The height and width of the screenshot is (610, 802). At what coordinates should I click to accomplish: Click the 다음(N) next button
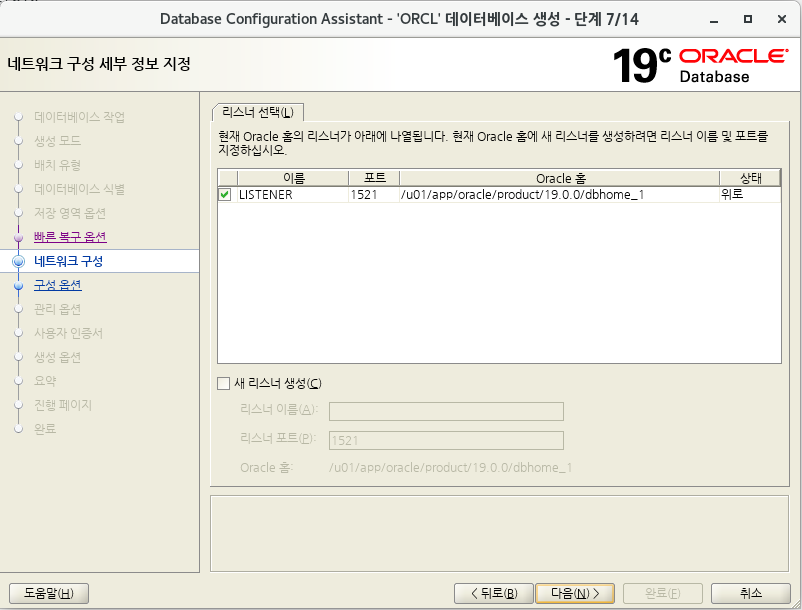[x=575, y=593]
